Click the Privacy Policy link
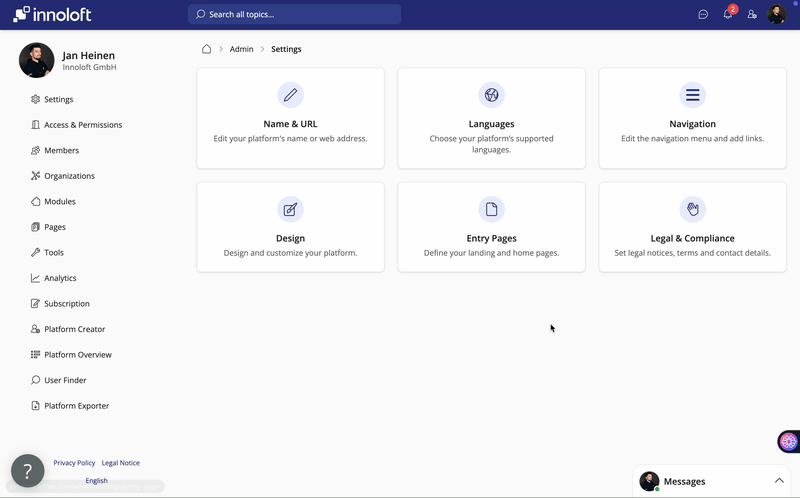Screen dimensions: 800x498 coord(74,463)
